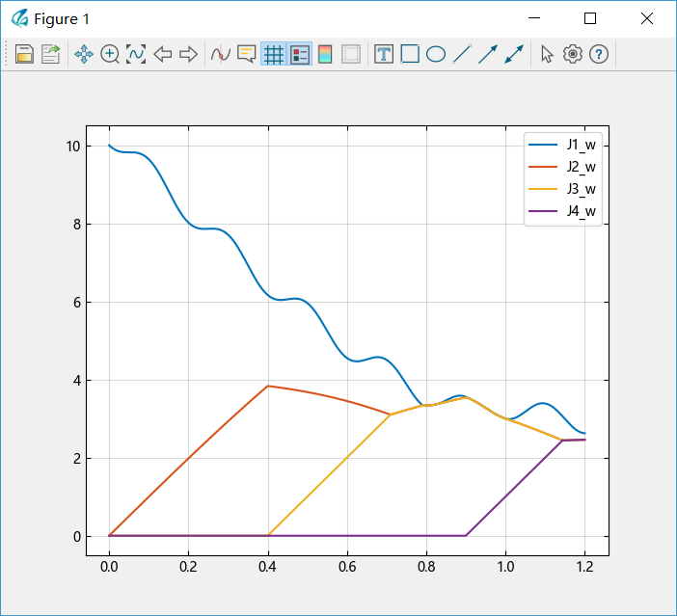Viewport: 677px width, 616px height.
Task: Click the curve data cursor icon
Action: (x=221, y=54)
